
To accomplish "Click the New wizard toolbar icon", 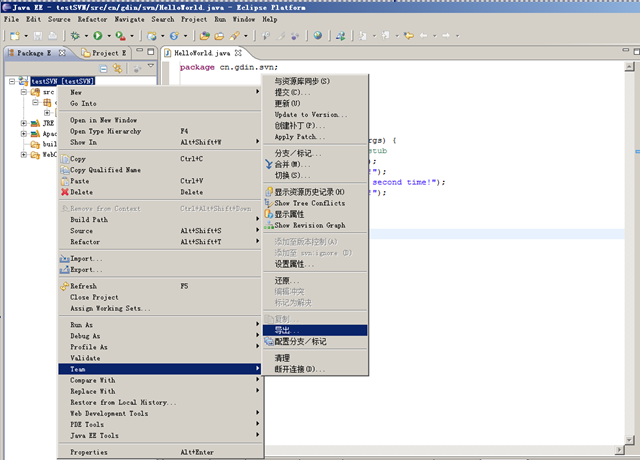I will coord(15,36).
